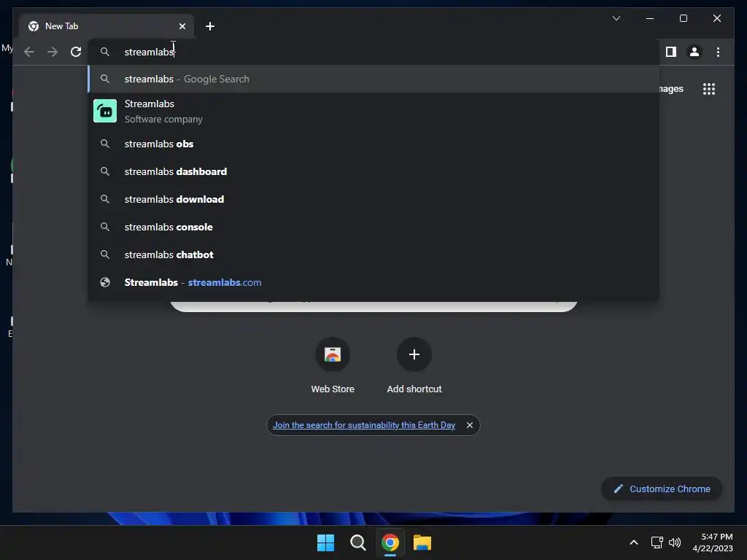Select streamlabs chatbot suggestion
The height and width of the screenshot is (560, 747).
(x=373, y=254)
